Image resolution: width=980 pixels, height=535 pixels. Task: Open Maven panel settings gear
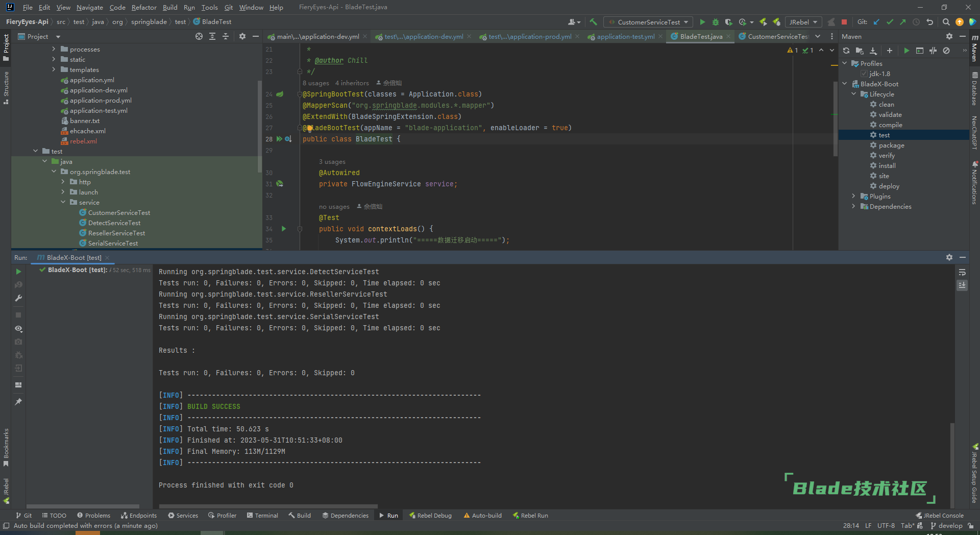(949, 36)
